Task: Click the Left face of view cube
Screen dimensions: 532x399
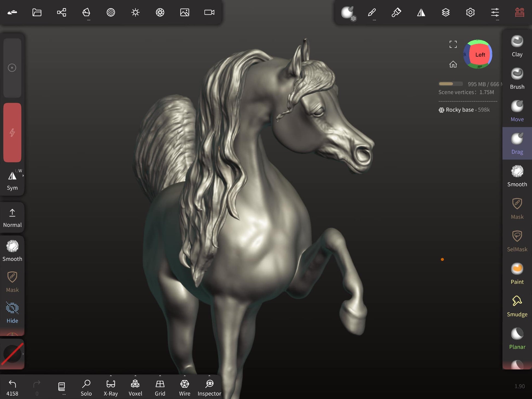Action: pos(480,55)
